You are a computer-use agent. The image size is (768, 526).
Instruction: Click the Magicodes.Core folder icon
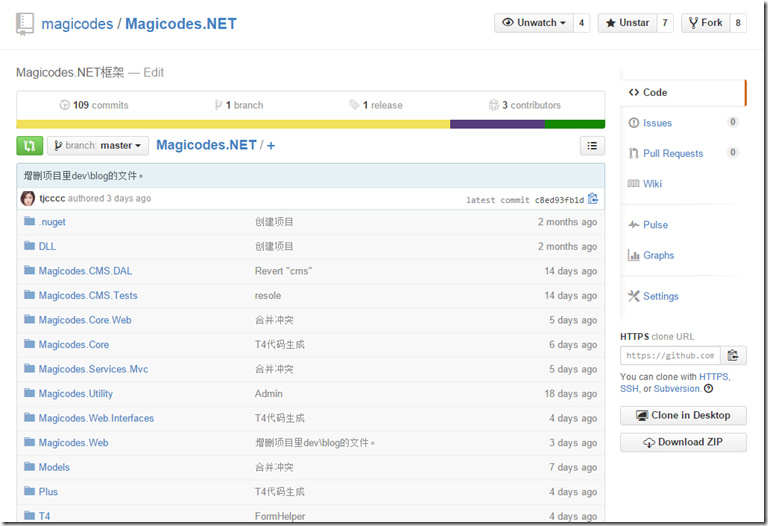29,343
